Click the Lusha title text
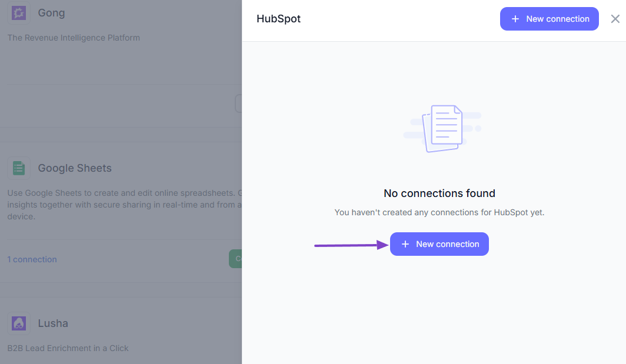The height and width of the screenshot is (364, 626). tap(53, 323)
